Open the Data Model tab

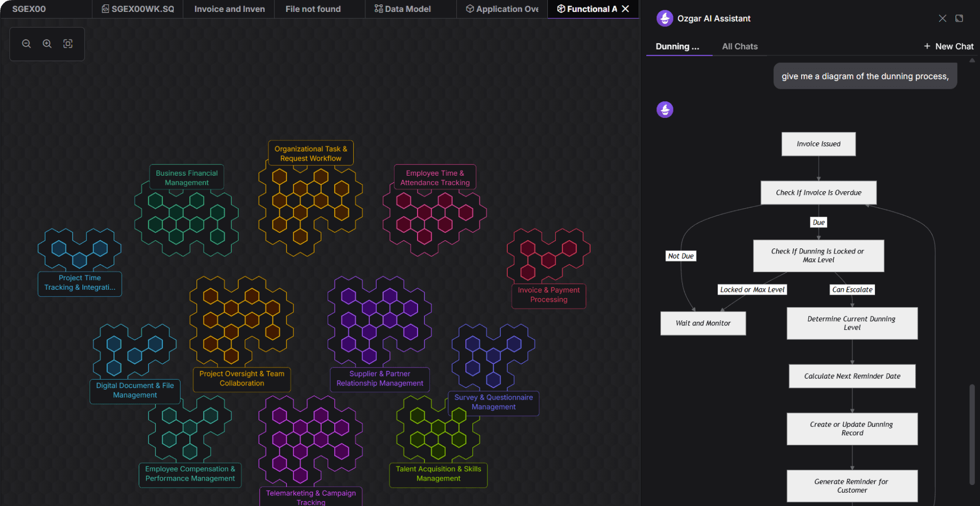point(403,9)
